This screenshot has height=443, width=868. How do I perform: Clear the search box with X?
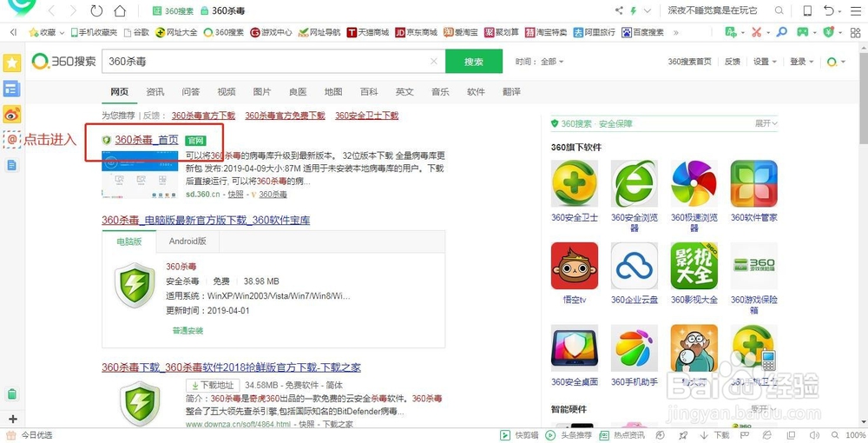point(434,62)
